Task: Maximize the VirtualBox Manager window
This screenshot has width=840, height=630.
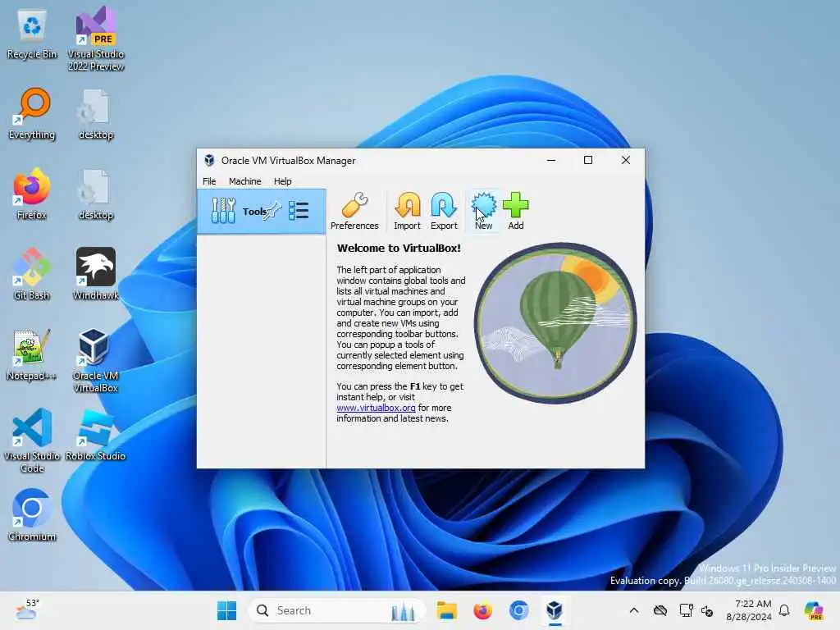Action: pos(587,160)
